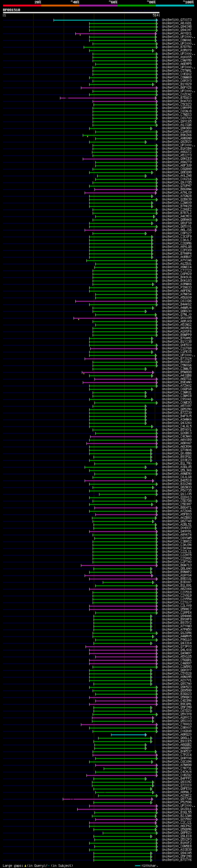Open hit UniRef100_Q66LL3

(x=177, y=738)
